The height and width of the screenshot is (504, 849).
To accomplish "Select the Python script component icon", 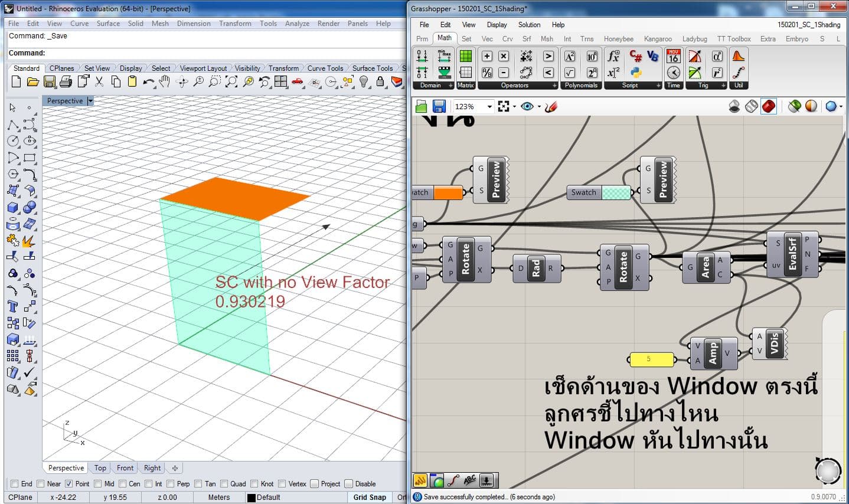I will coord(635,73).
